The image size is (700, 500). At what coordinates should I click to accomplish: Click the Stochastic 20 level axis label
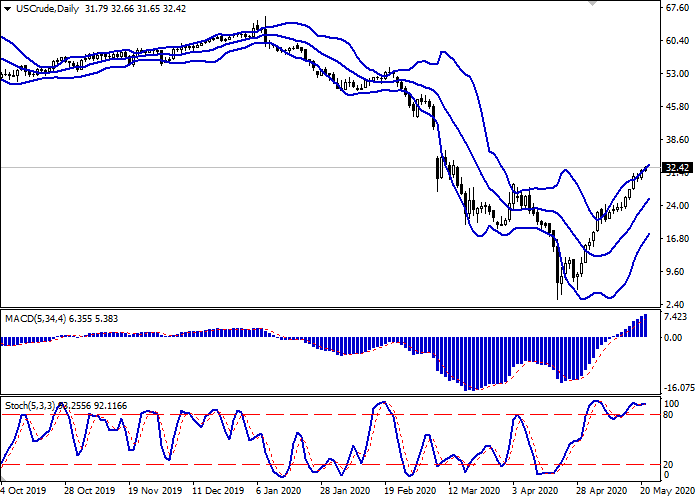[x=672, y=465]
